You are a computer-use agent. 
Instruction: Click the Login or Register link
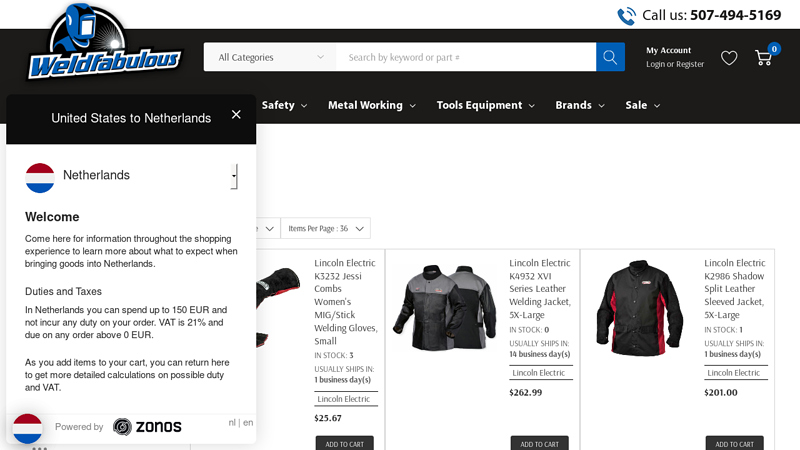click(x=675, y=64)
